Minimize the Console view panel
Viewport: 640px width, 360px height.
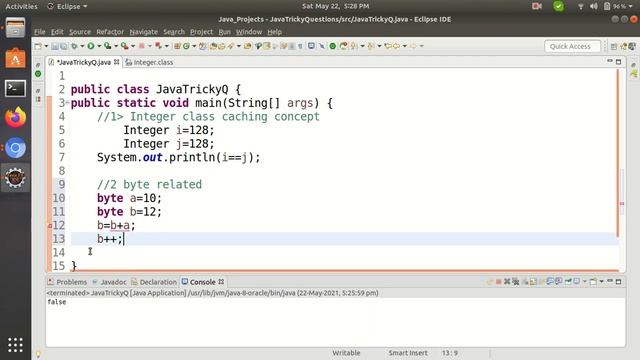610,281
